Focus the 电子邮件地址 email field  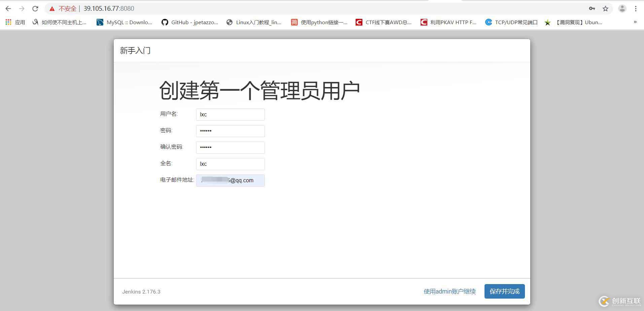[x=230, y=181]
